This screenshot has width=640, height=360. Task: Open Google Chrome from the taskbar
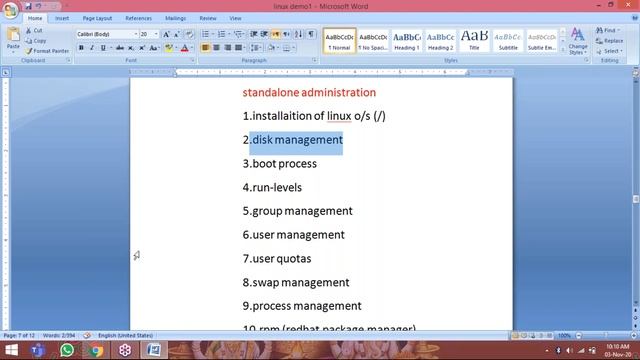(96, 350)
